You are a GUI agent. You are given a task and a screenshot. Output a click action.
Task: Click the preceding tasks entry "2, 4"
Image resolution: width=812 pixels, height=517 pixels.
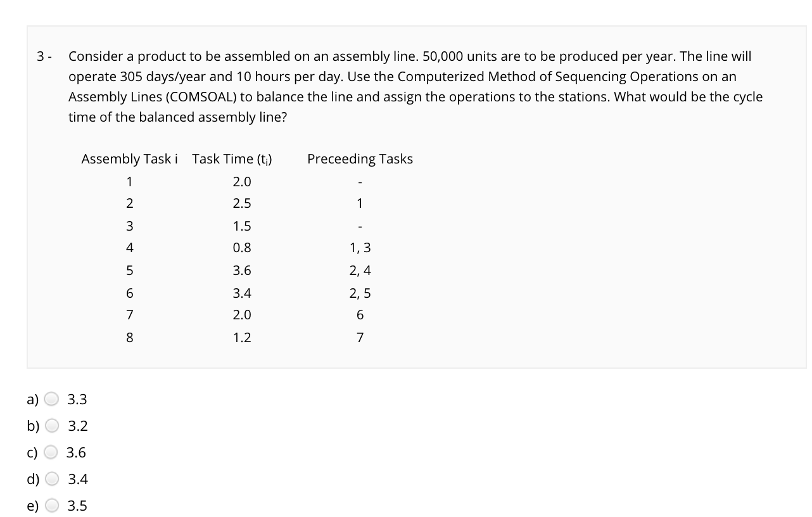[360, 270]
